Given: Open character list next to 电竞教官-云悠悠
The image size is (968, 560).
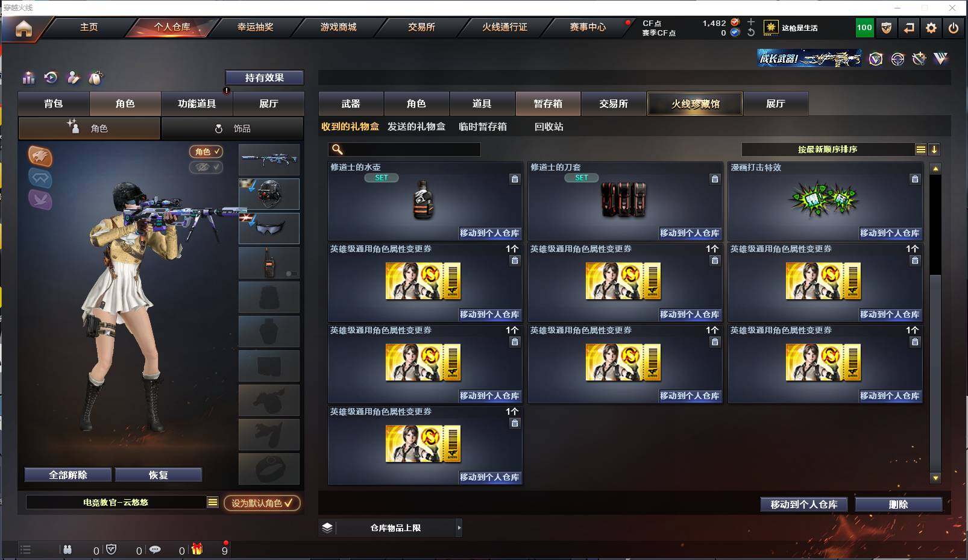Looking at the screenshot, I should pyautogui.click(x=213, y=502).
